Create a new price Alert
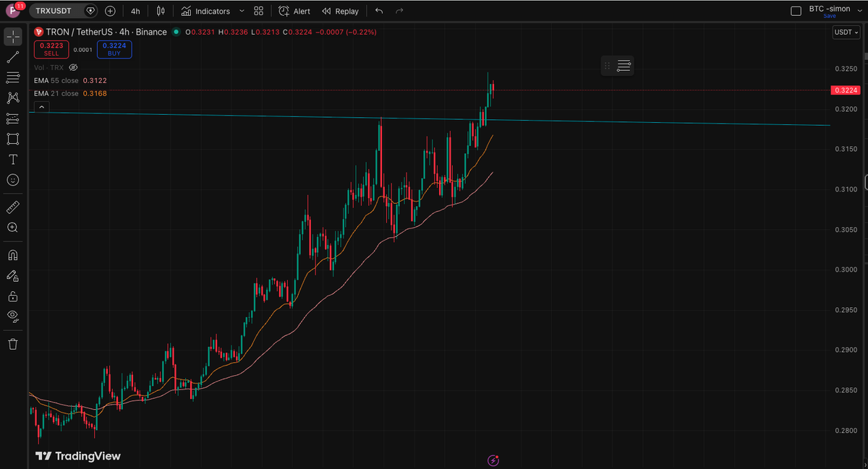The image size is (868, 469). (x=294, y=11)
